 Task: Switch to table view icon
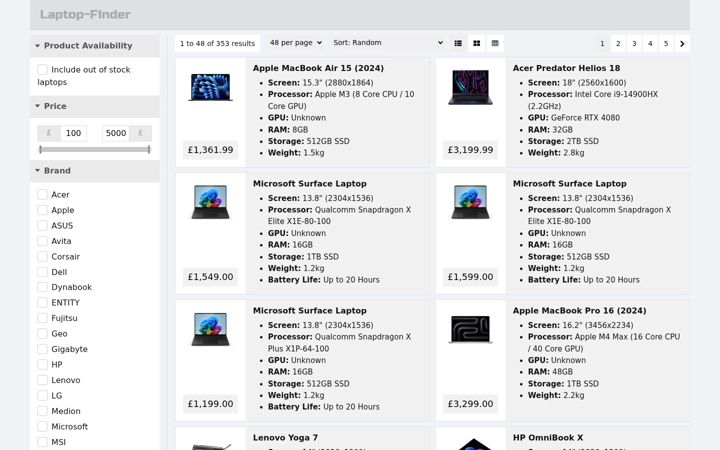495,43
